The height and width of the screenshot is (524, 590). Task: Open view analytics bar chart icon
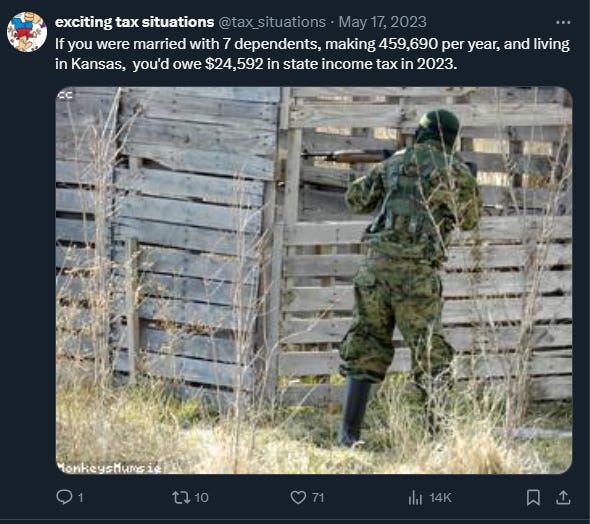pyautogui.click(x=415, y=498)
